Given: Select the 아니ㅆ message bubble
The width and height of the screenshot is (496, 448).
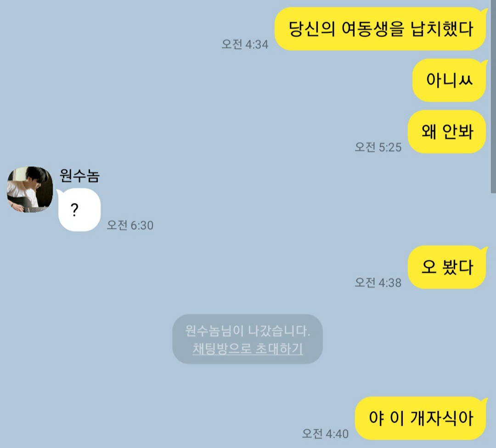Looking at the screenshot, I should pos(450,80).
